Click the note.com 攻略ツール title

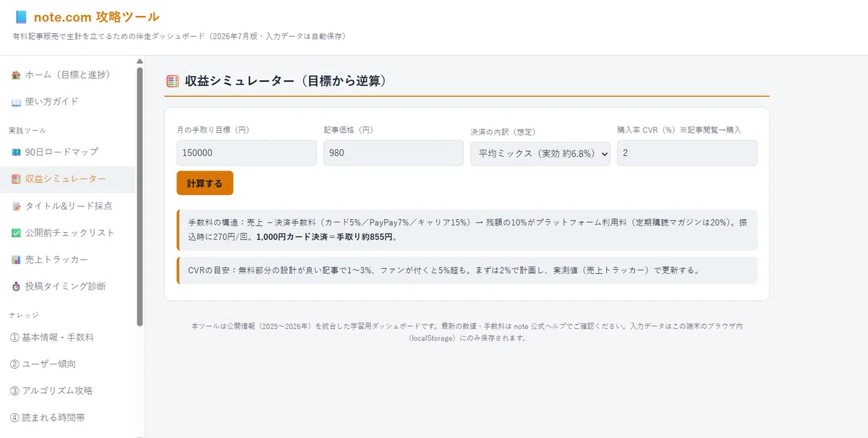pyautogui.click(x=96, y=17)
